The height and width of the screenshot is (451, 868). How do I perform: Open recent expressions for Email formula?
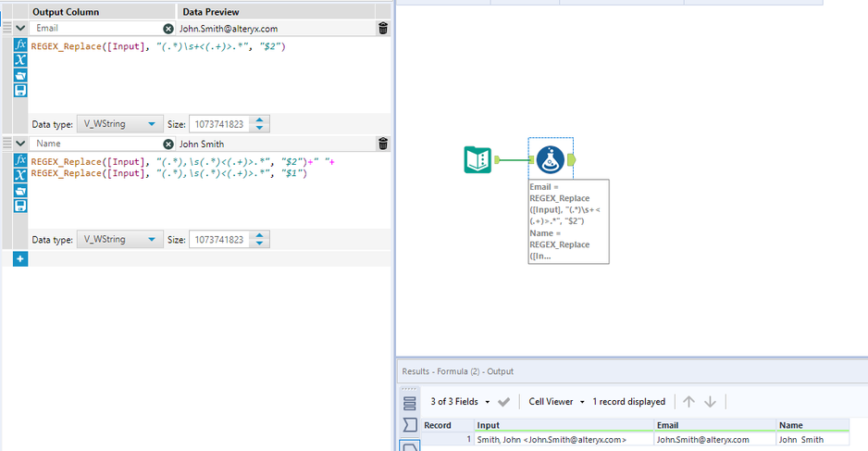(20, 75)
